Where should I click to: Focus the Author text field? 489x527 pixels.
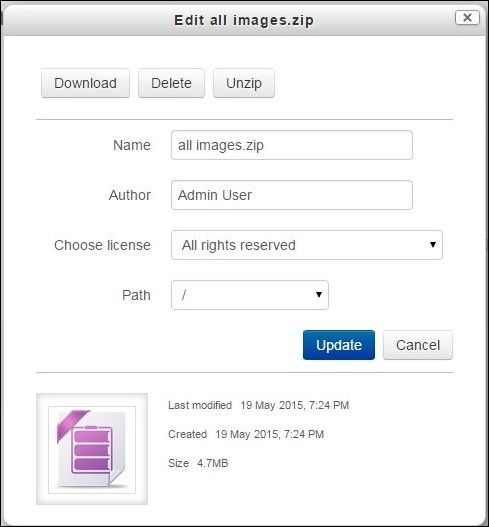[292, 195]
